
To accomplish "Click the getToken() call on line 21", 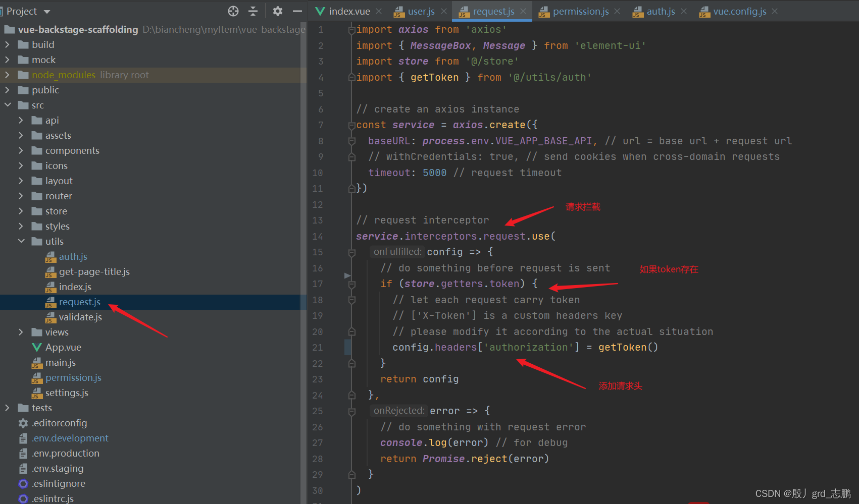I will point(628,347).
